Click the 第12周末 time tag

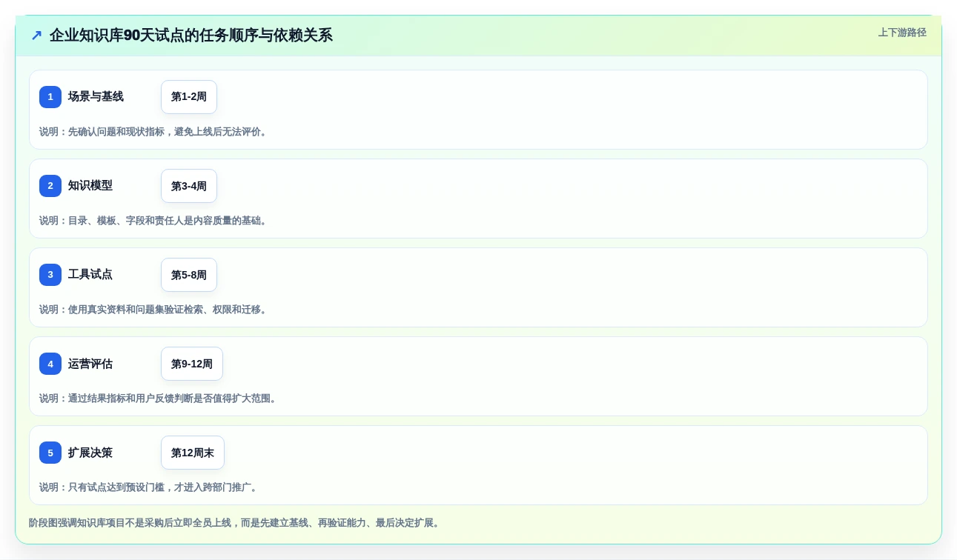[193, 453]
